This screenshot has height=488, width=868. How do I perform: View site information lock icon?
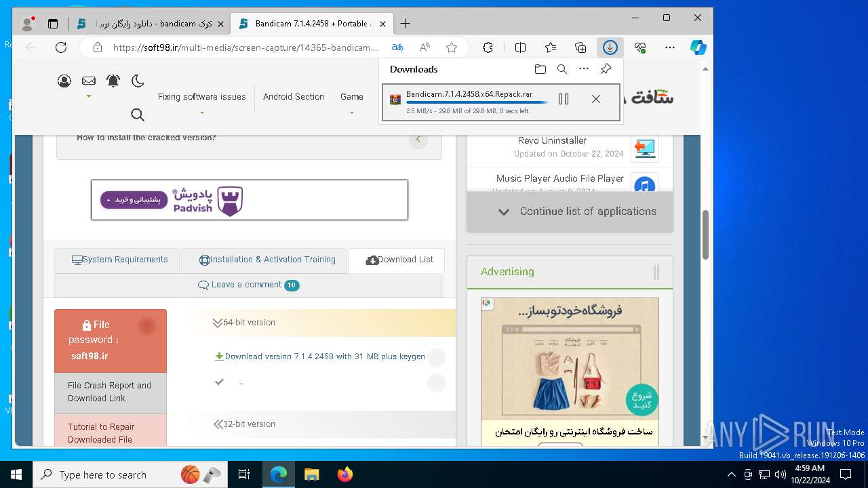pos(98,47)
